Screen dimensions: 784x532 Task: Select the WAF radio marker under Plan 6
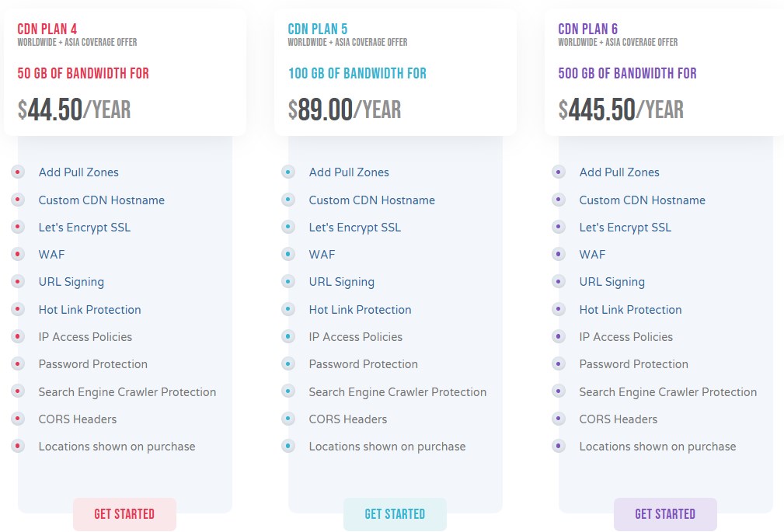click(x=560, y=254)
